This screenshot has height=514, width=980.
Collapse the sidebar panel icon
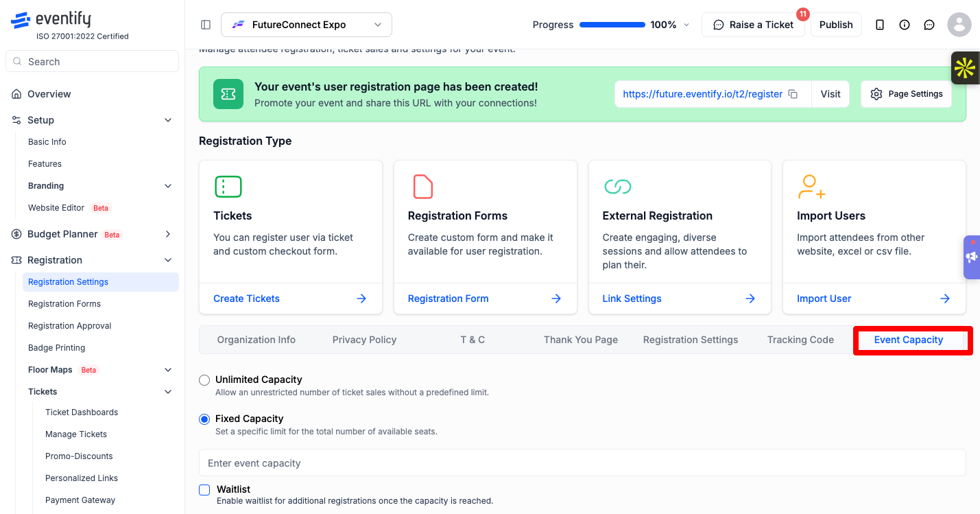tap(206, 25)
